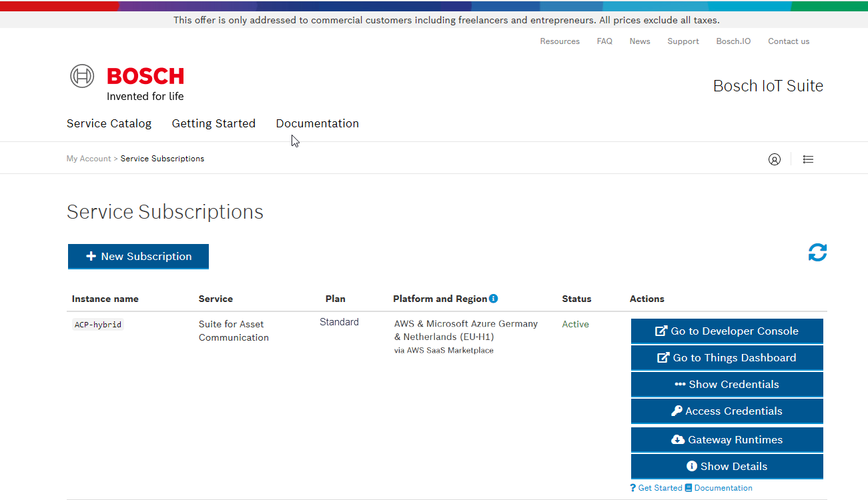Image resolution: width=868 pixels, height=500 pixels.
Task: Click the Actions column header
Action: [647, 299]
